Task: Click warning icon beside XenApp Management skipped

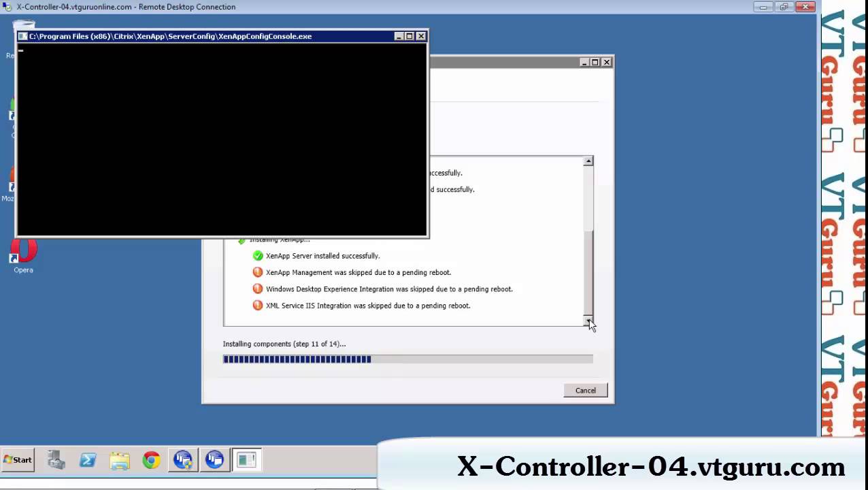Action: pyautogui.click(x=258, y=272)
